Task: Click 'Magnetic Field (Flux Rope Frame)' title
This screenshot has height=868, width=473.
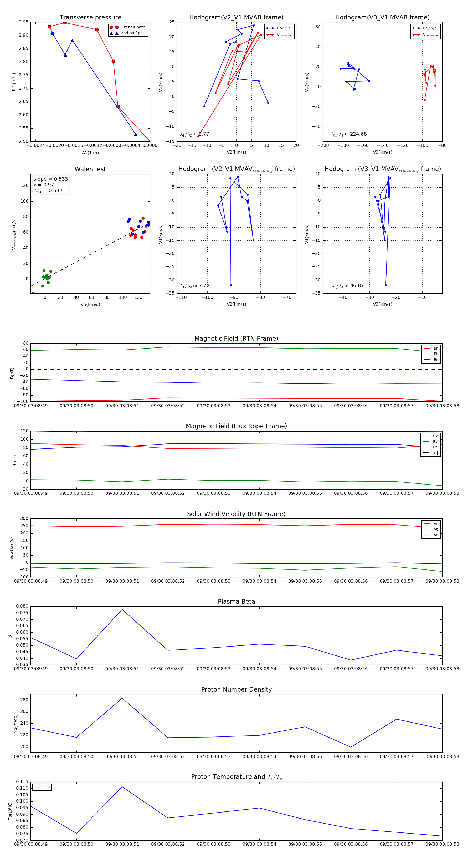Action: (236, 426)
